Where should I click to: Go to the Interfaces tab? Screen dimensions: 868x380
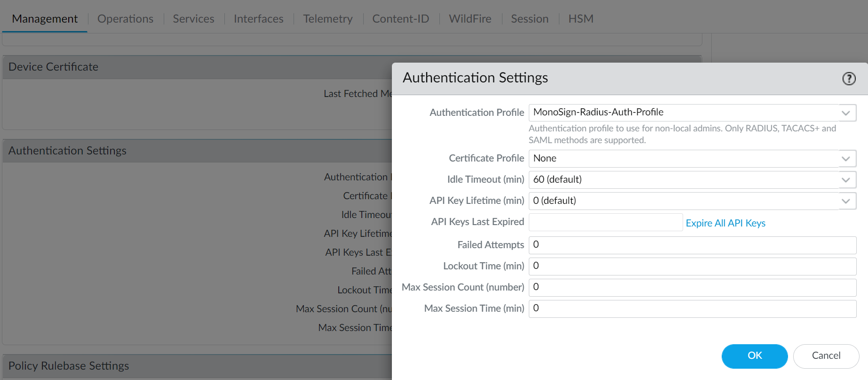click(x=258, y=19)
